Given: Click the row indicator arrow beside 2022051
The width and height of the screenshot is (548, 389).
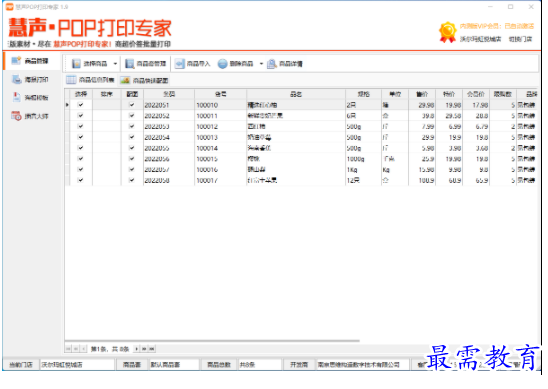Looking at the screenshot, I should [67, 105].
